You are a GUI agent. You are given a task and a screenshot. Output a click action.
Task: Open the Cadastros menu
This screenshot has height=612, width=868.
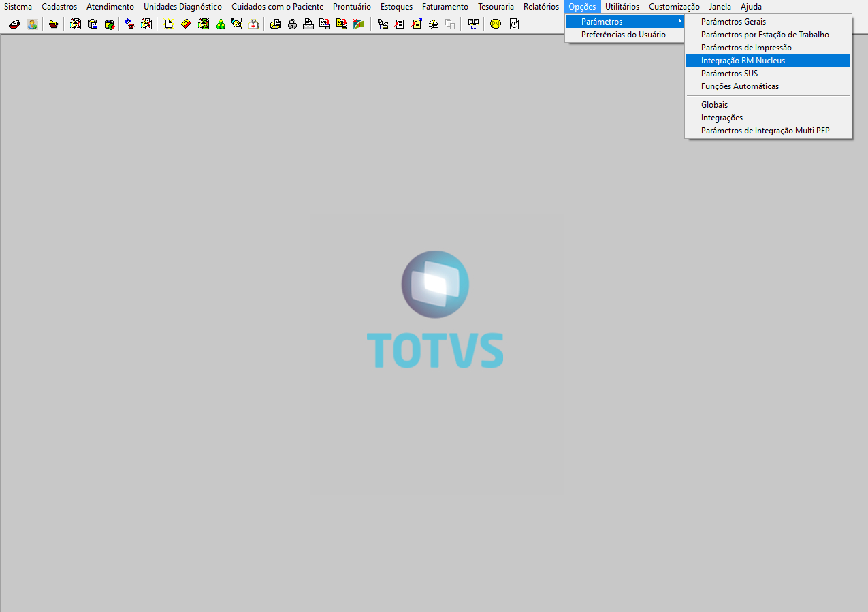59,7
